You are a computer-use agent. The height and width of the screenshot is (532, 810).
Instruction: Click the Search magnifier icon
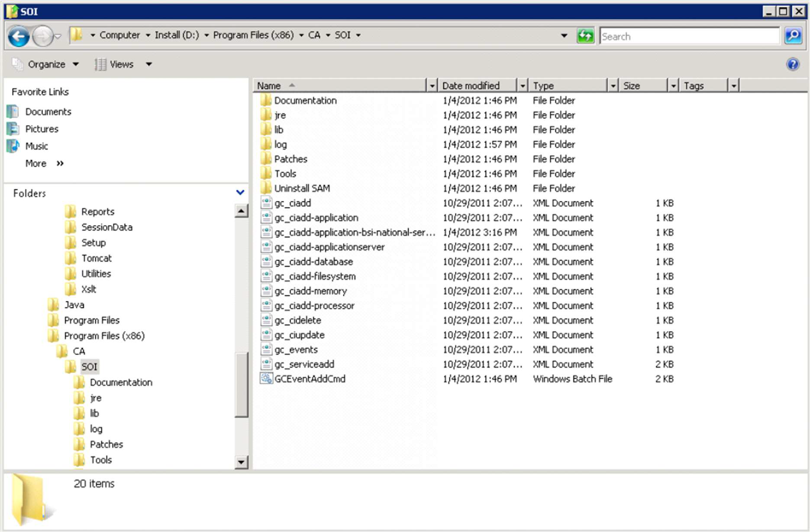click(x=793, y=36)
